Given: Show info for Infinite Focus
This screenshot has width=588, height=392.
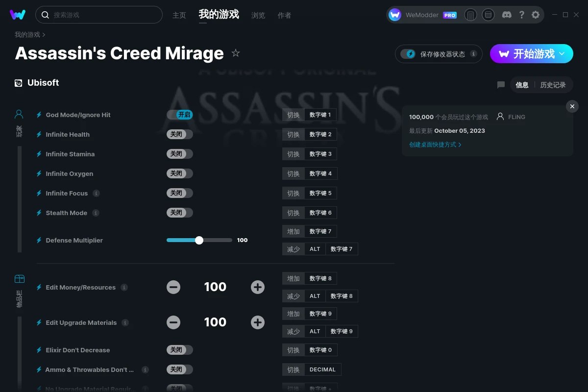Looking at the screenshot, I should point(96,193).
